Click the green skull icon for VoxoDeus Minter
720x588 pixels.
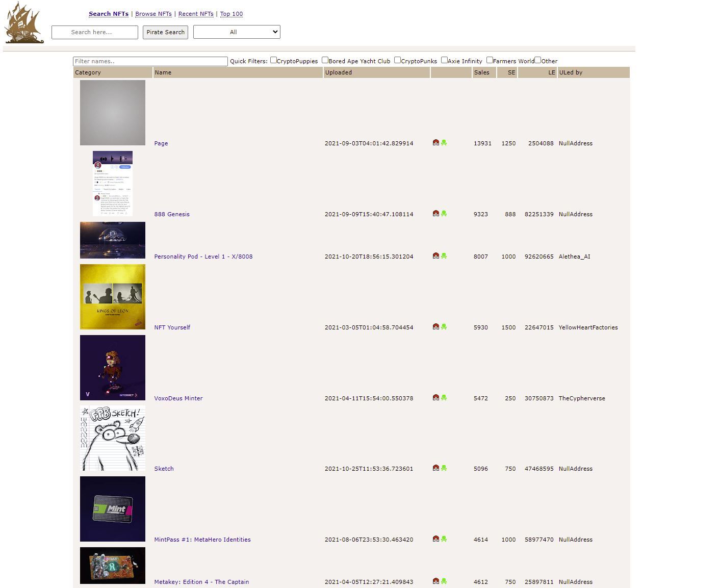pyautogui.click(x=444, y=397)
